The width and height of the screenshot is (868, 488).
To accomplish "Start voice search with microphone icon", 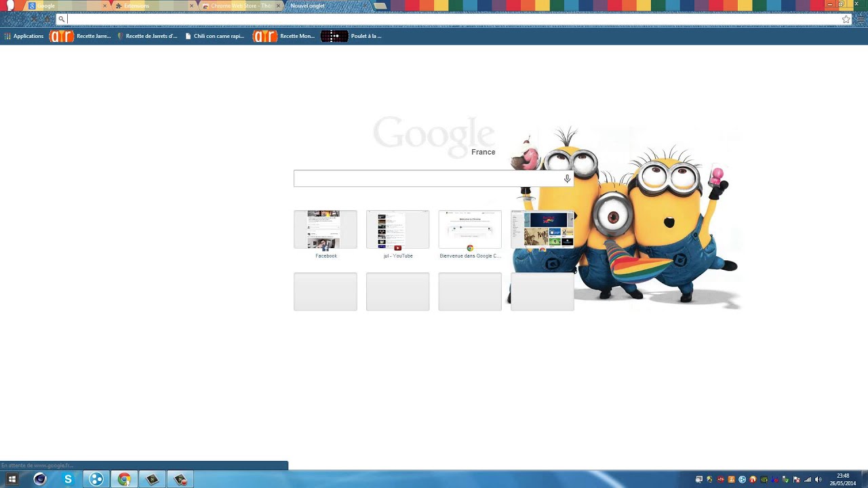I will (x=567, y=179).
